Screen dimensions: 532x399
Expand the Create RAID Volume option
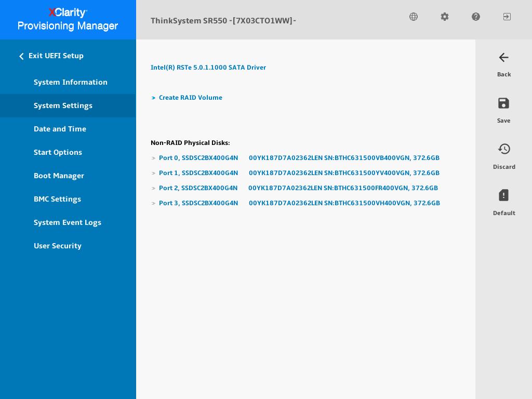click(x=190, y=97)
